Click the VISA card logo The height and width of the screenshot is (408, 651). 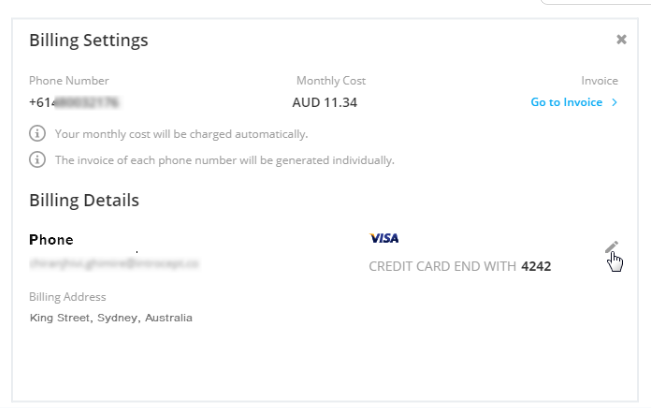coord(384,238)
